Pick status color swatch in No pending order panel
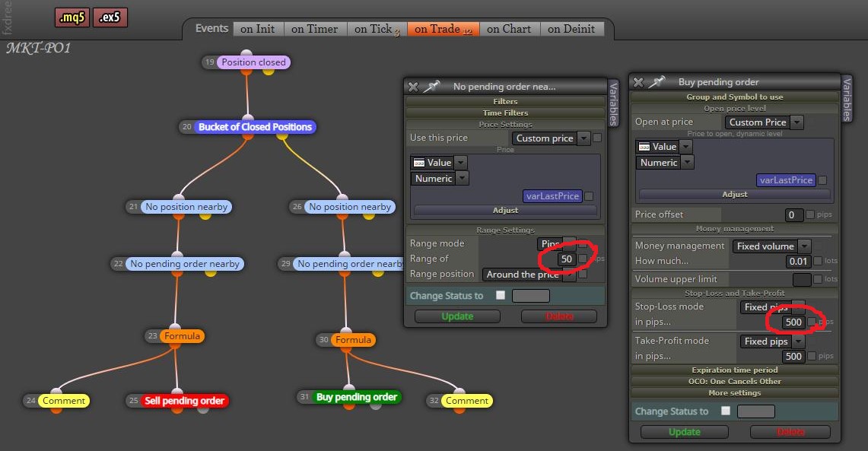 coord(531,296)
